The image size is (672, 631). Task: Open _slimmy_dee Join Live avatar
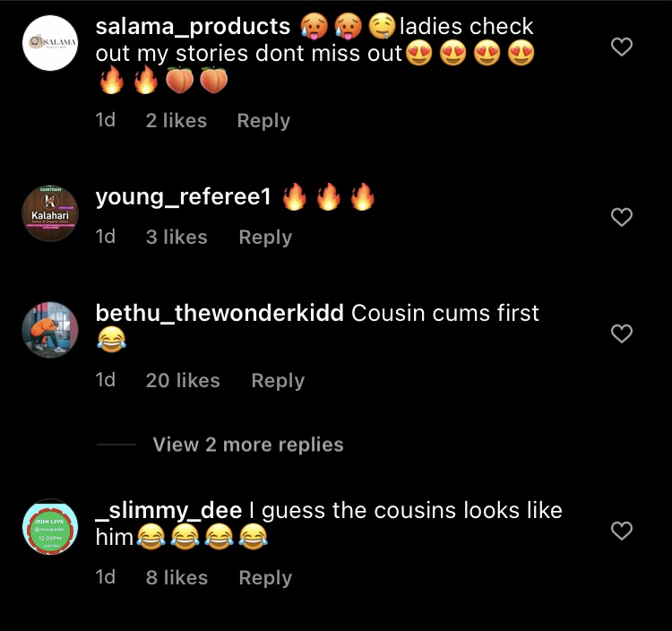[50, 527]
